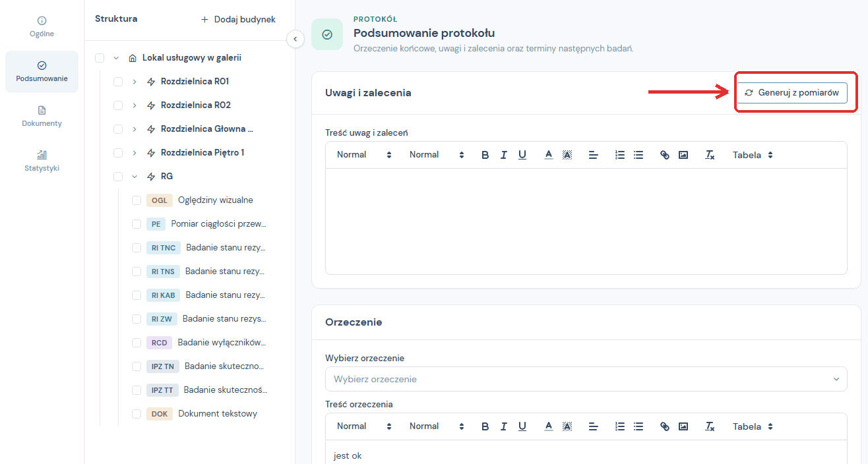Viewport: 868px width, 464px height.
Task: Click the home icon beside Lokal usługowy
Action: pos(133,58)
